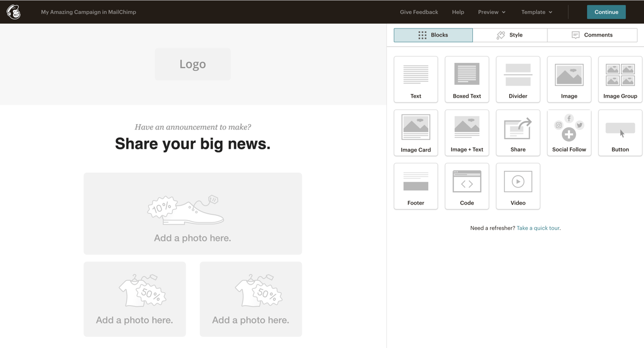Select the Image + Text block
Image resolution: width=644 pixels, height=348 pixels.
pos(467,133)
